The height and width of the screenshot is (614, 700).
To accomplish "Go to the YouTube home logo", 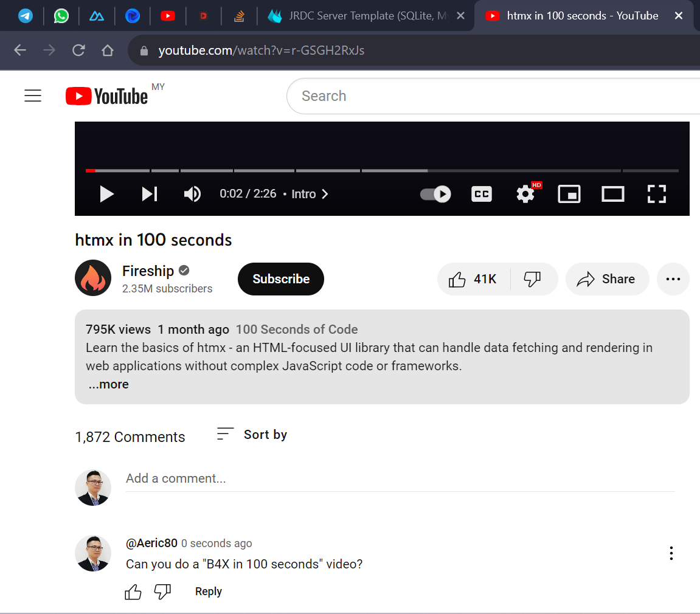I will tap(106, 96).
